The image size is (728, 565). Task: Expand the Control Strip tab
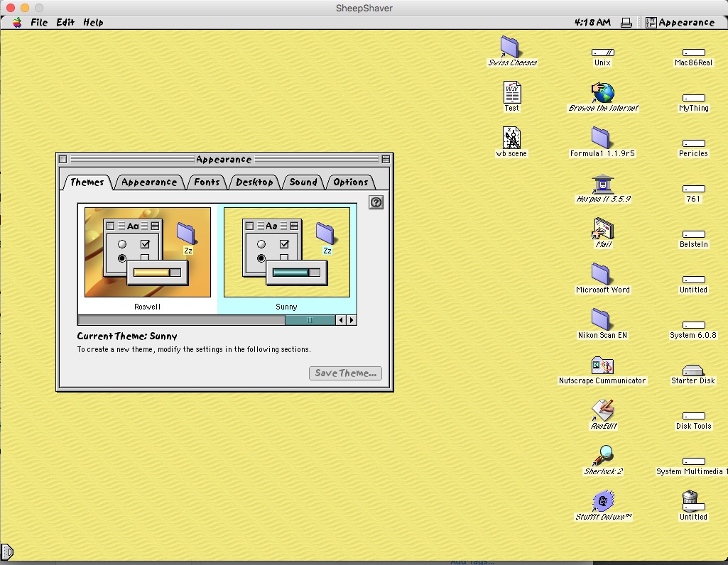[7, 552]
